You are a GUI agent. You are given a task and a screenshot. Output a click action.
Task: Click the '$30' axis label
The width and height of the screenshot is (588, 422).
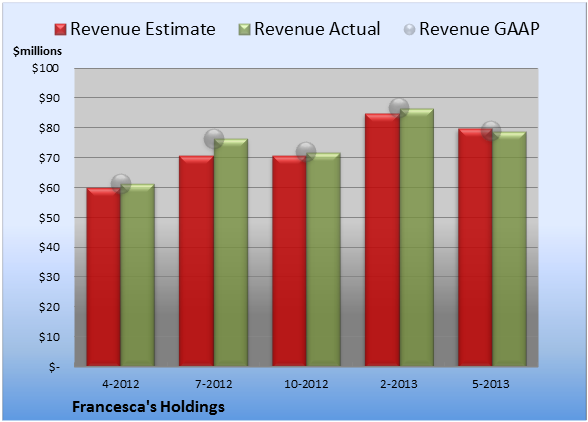pyautogui.click(x=49, y=278)
